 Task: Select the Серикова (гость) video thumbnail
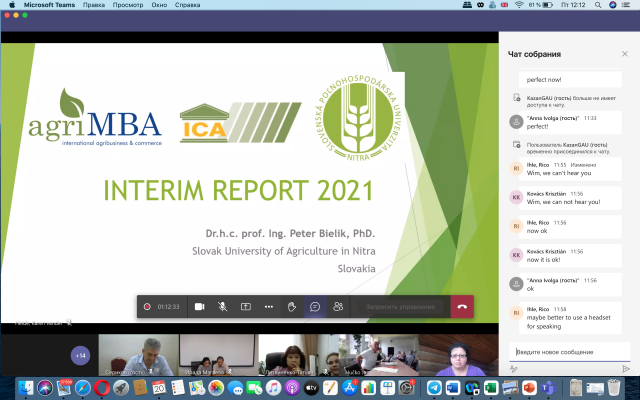[139, 355]
